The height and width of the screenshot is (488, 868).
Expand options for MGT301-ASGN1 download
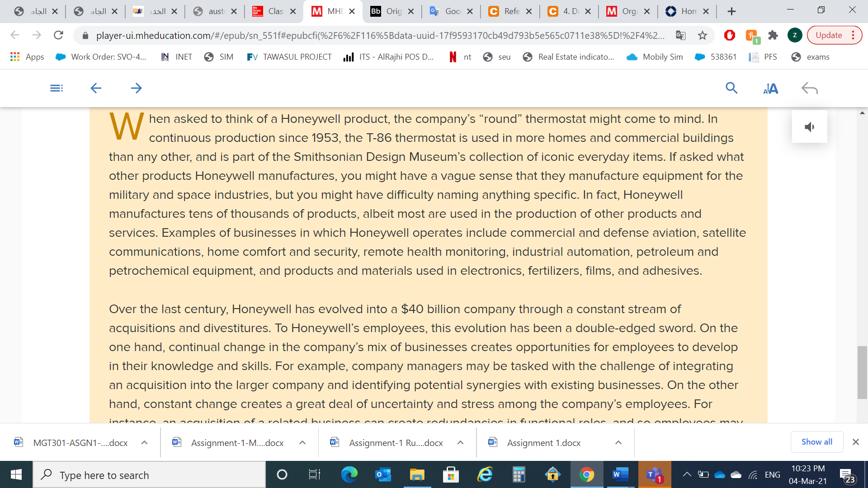145,443
